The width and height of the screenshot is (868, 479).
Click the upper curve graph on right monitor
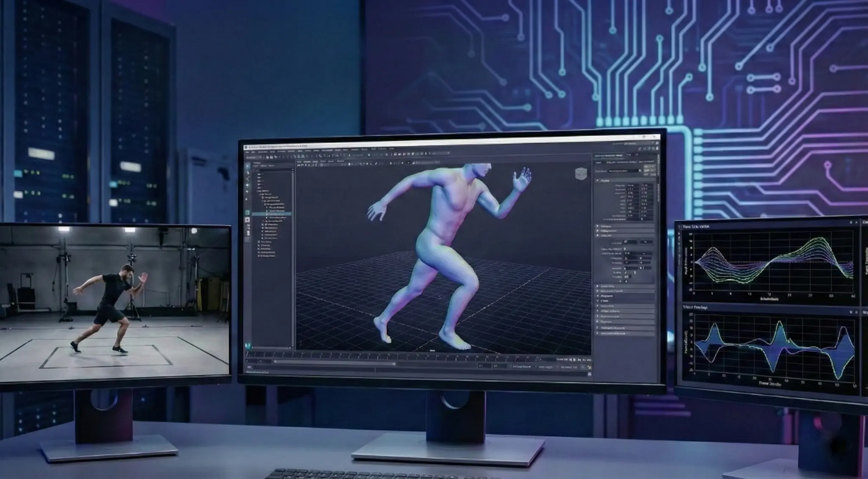pos(772,264)
